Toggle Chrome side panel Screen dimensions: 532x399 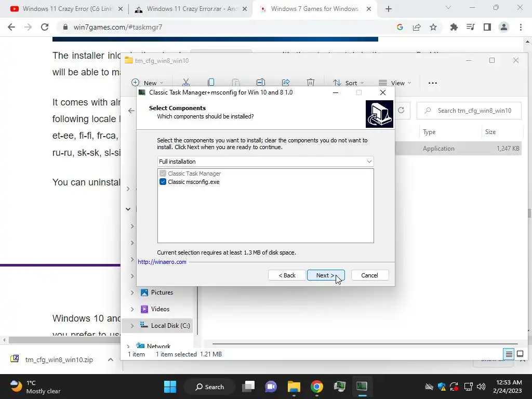(x=487, y=27)
